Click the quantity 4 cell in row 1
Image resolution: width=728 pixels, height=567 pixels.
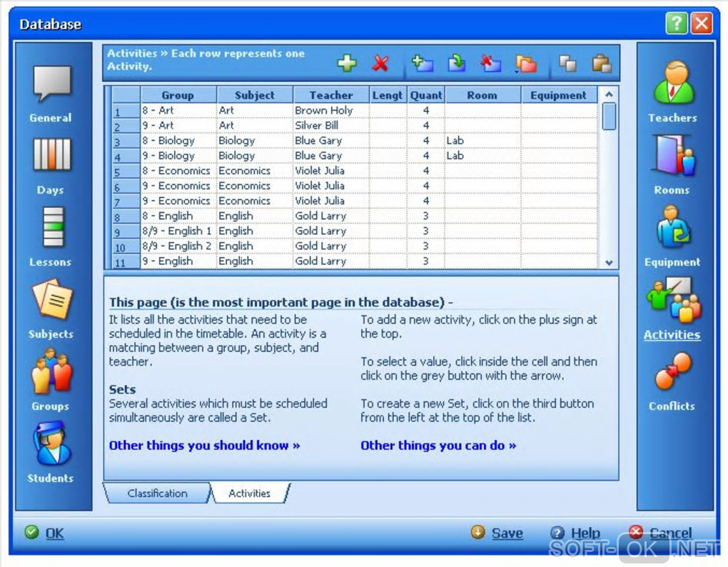click(426, 111)
